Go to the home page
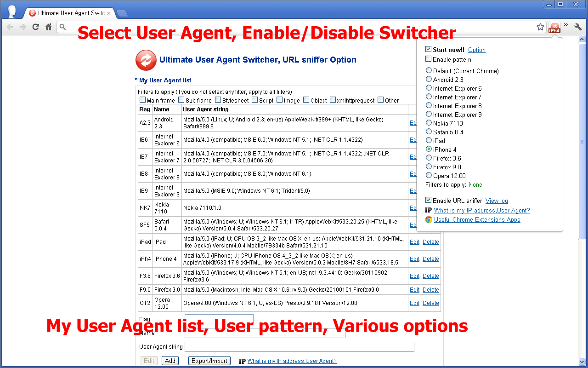 (x=48, y=27)
